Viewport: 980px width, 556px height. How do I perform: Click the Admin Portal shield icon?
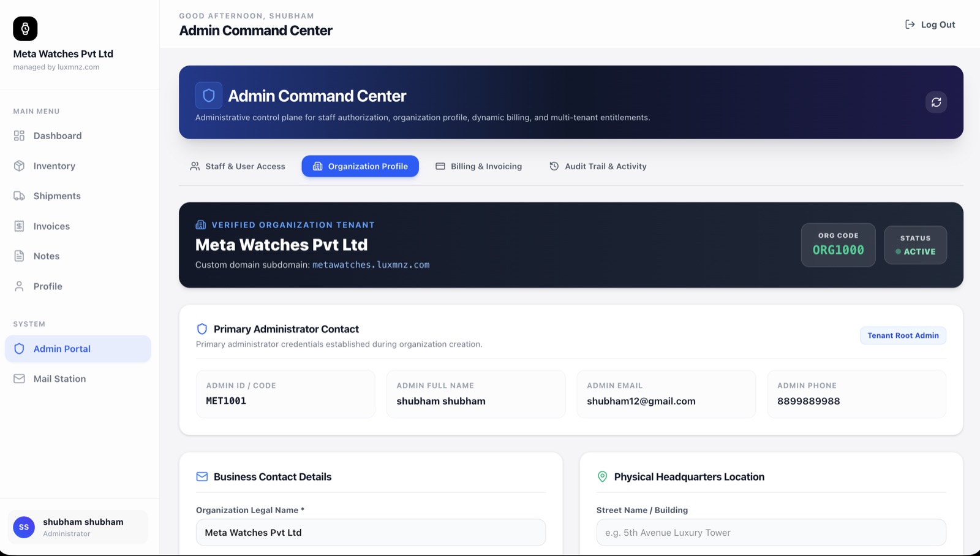19,349
